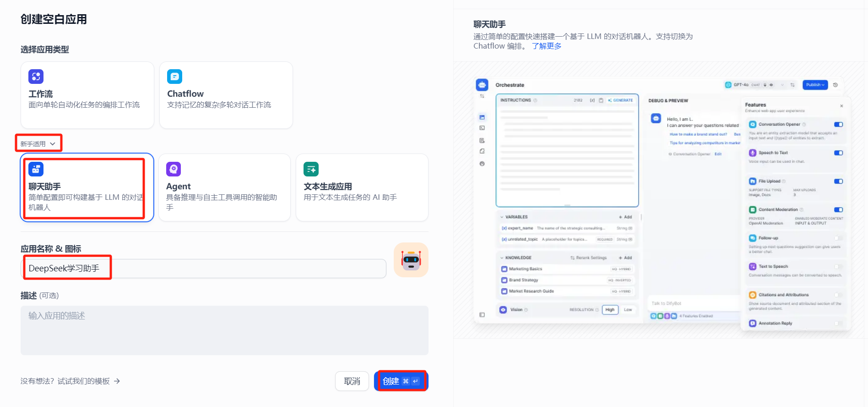Click the bot avatar in Debug & Preview

656,118
